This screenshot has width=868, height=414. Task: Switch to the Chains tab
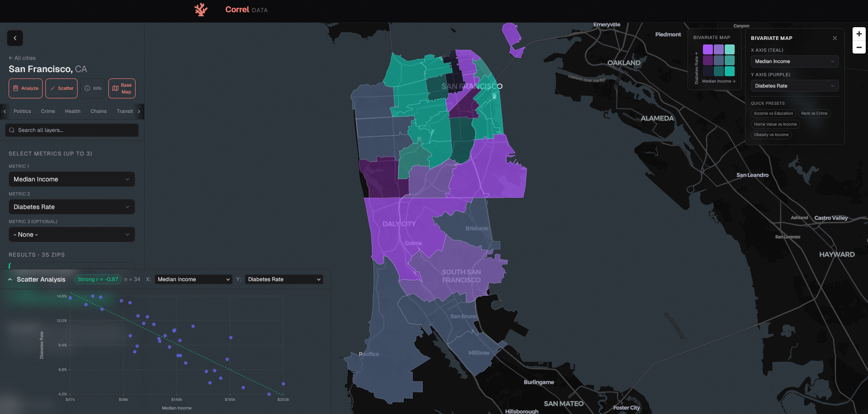(98, 111)
